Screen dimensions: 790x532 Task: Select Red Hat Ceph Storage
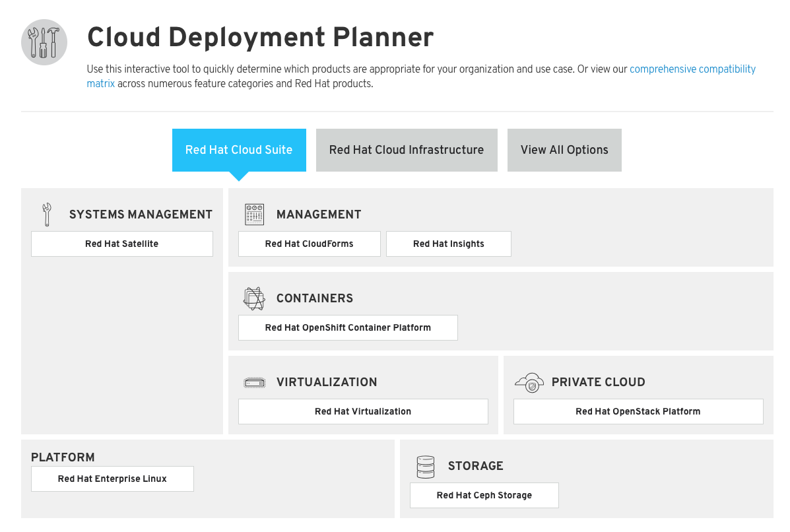pos(484,495)
